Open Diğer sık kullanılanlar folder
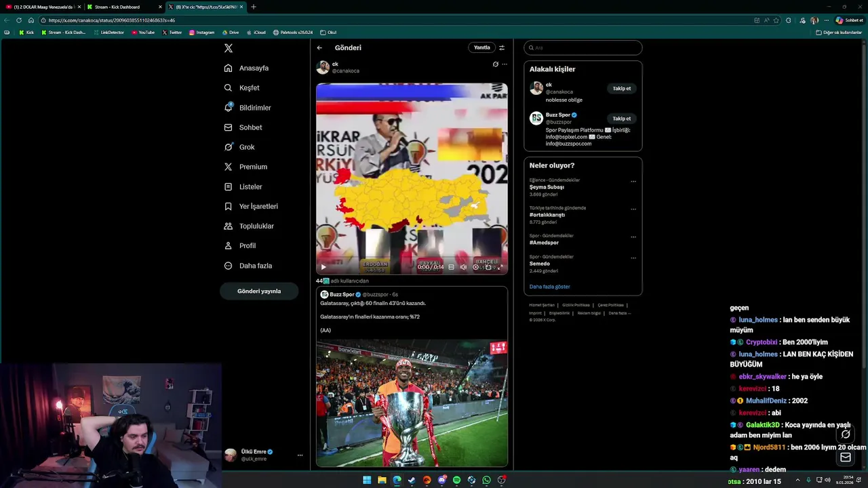This screenshot has width=868, height=488. pos(839,33)
